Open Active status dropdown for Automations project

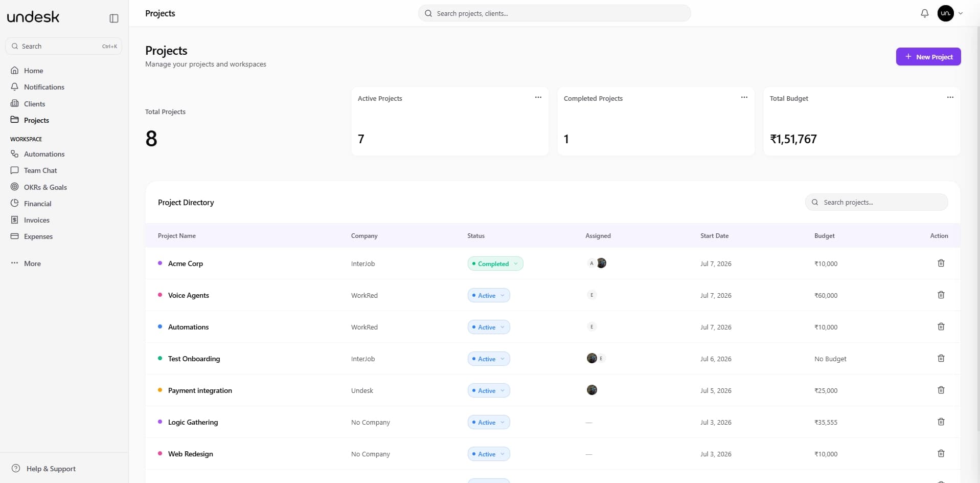coord(489,327)
